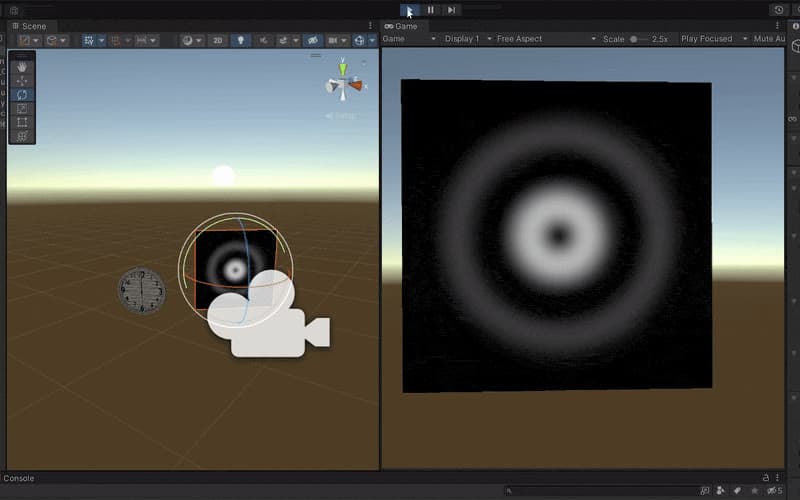Open Undo History icon
This screenshot has height=500, width=800.
(x=779, y=10)
